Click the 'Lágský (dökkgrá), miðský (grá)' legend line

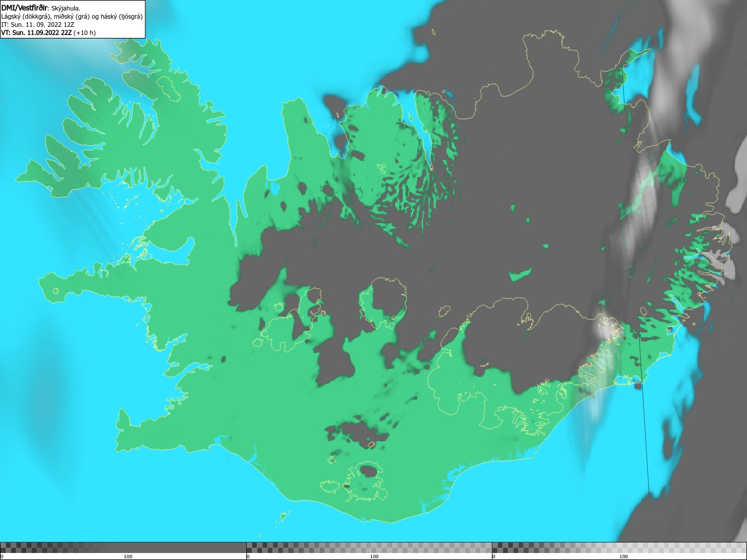click(x=72, y=16)
